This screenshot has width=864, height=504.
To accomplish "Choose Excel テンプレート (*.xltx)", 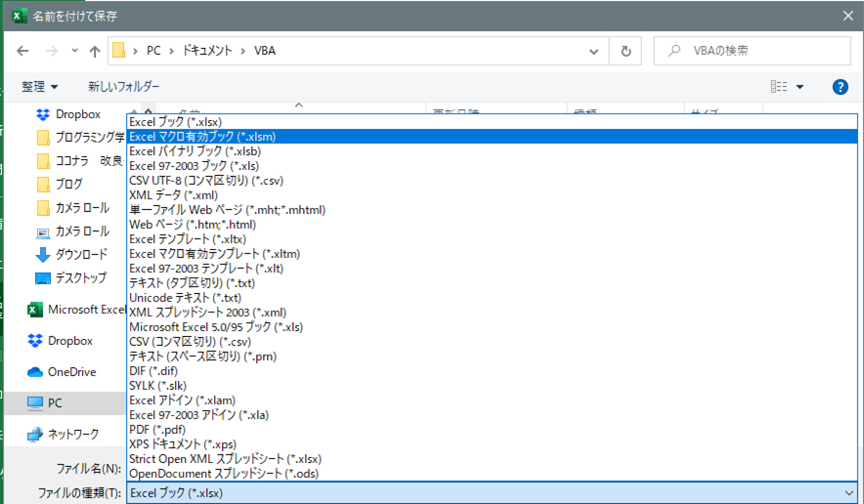I will coord(492,239).
